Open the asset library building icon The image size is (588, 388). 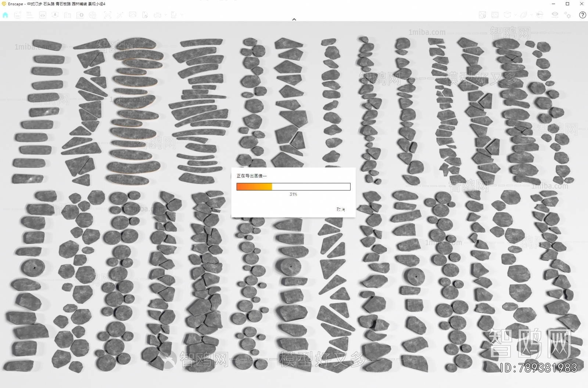click(68, 15)
